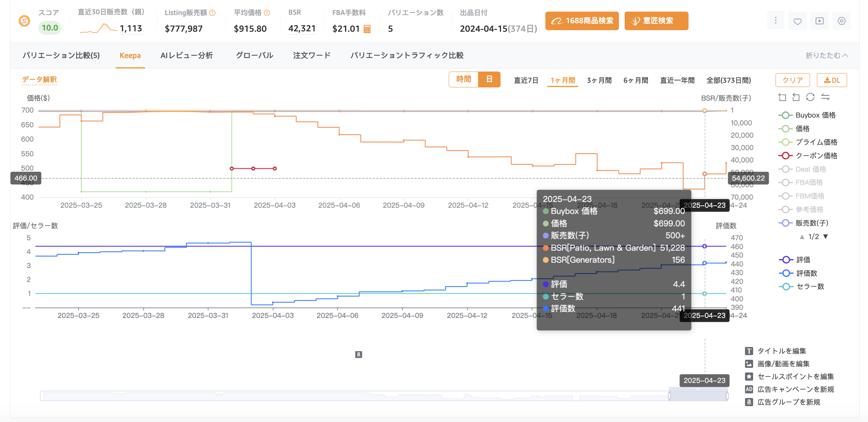Open AIレビュー分析 tab

click(187, 56)
